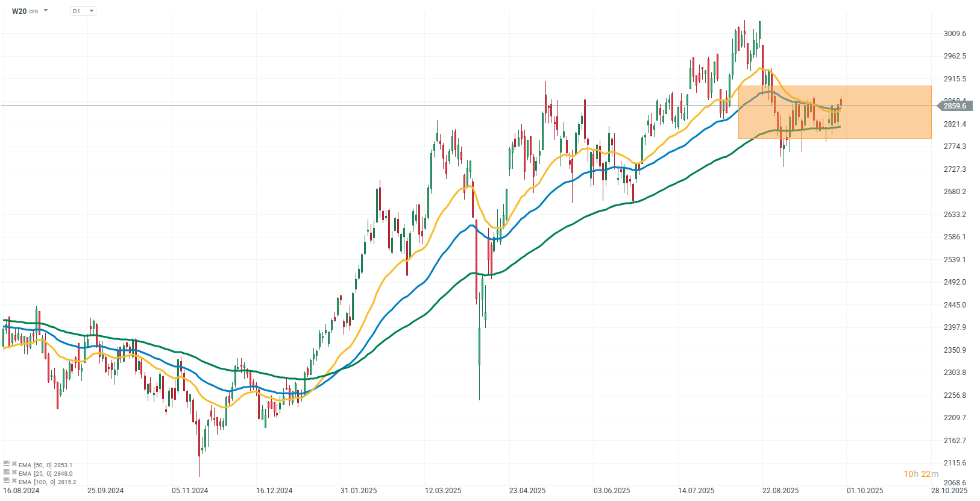Click the 3009.6 price axis label

click(x=955, y=34)
